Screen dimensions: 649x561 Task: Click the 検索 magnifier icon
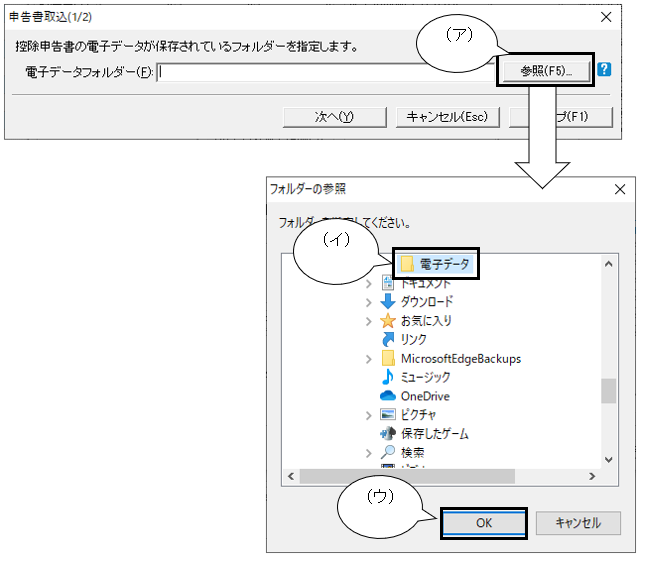pos(388,452)
